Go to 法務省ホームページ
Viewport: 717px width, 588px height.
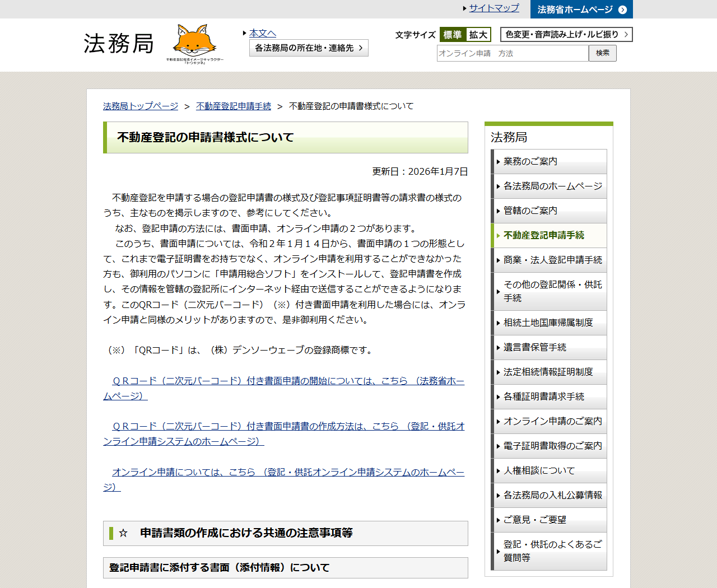(581, 10)
